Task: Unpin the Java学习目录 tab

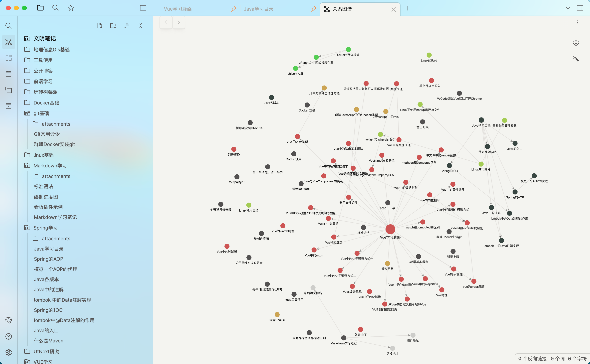Action: click(314, 9)
